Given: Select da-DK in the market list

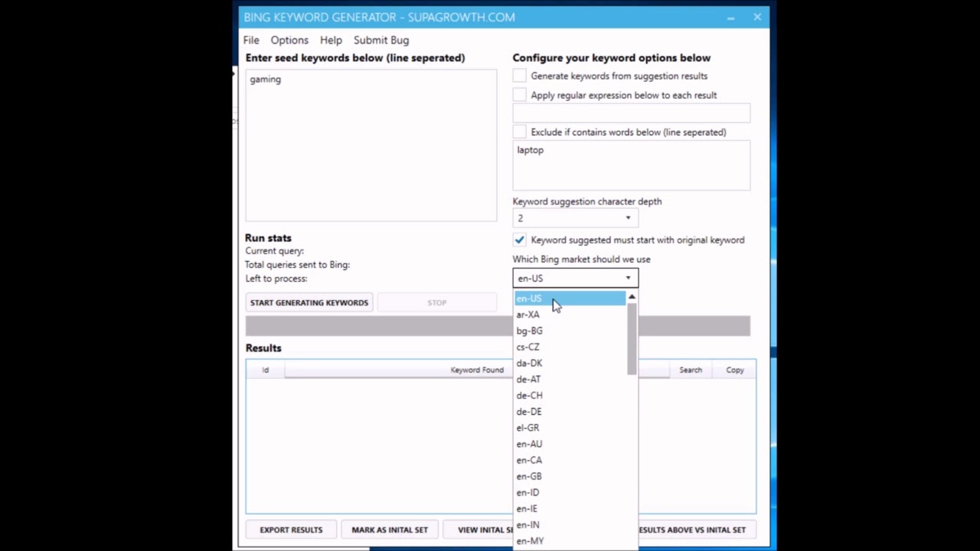Looking at the screenshot, I should [x=570, y=364].
